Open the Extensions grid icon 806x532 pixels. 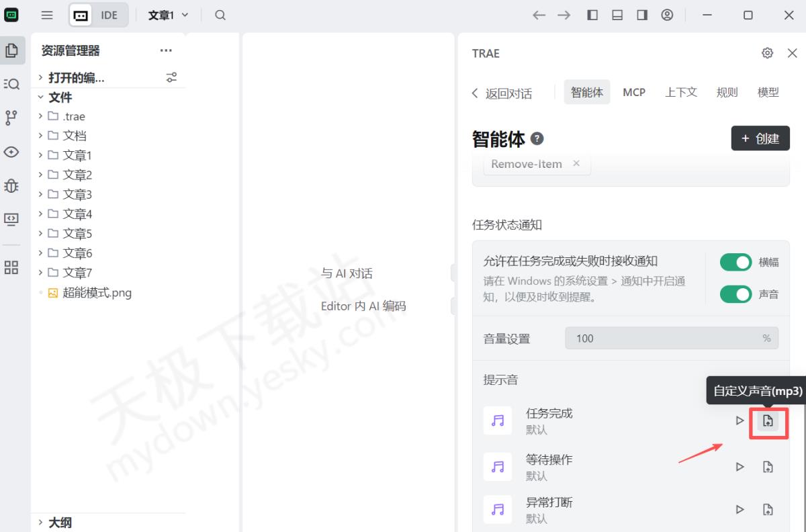coord(11,268)
